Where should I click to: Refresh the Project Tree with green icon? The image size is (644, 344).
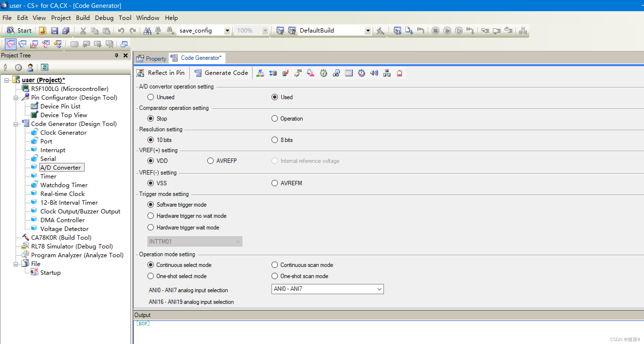pyautogui.click(x=45, y=67)
